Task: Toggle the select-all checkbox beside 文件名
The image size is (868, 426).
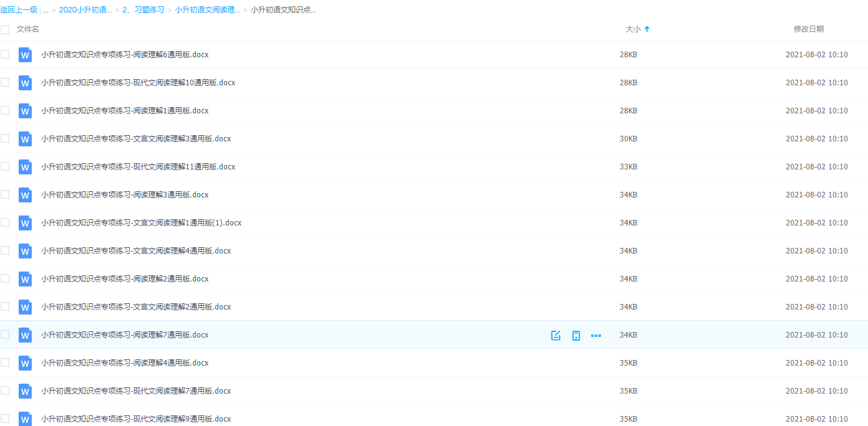Action: [5, 29]
